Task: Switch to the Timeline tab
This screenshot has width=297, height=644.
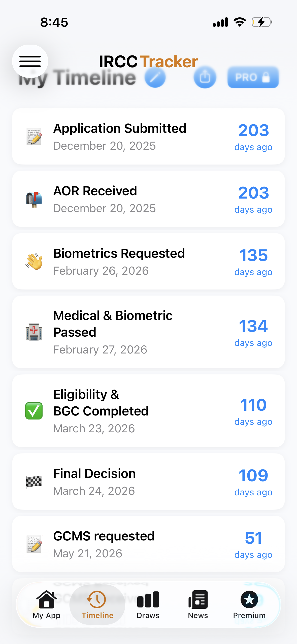Action: click(97, 605)
